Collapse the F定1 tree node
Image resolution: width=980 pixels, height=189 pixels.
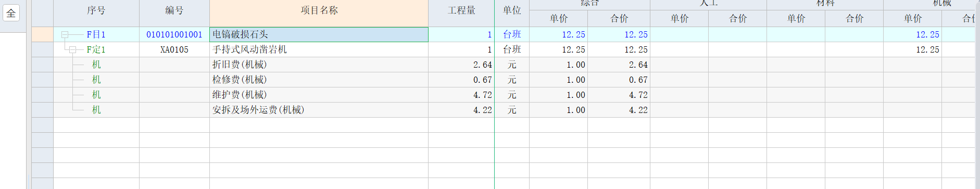(x=72, y=50)
